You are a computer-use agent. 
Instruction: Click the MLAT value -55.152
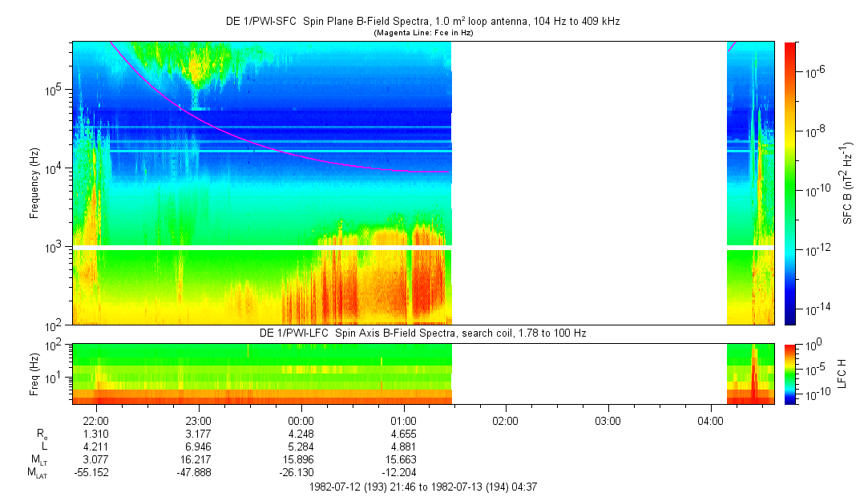coord(92,473)
